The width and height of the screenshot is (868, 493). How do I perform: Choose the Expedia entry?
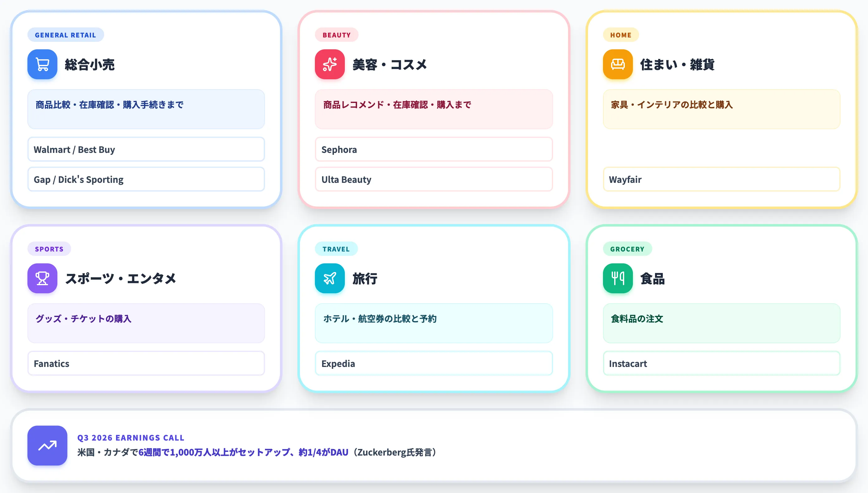434,363
